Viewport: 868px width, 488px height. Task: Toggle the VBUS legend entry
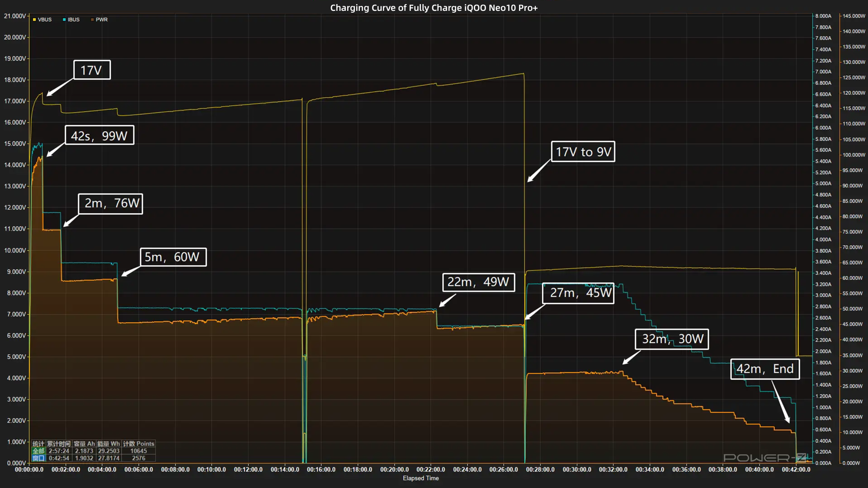(42, 20)
